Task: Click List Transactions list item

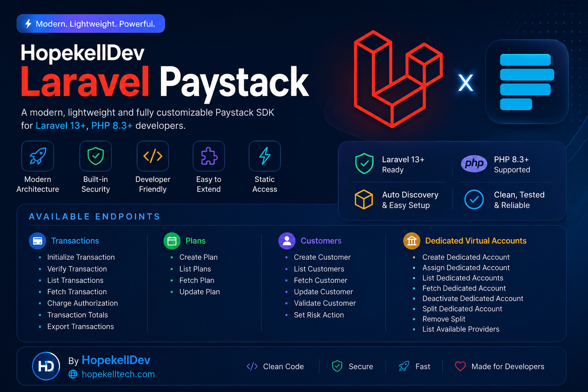Action: click(x=75, y=281)
